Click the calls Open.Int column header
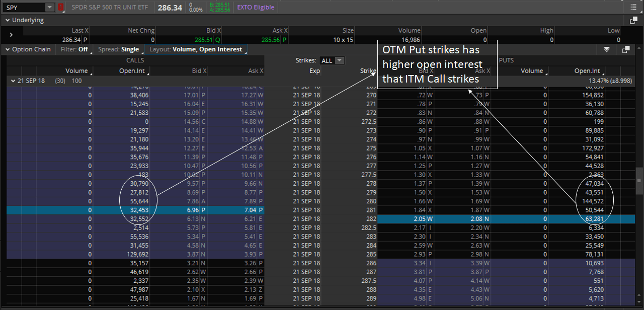The width and height of the screenshot is (644, 310). [x=132, y=71]
